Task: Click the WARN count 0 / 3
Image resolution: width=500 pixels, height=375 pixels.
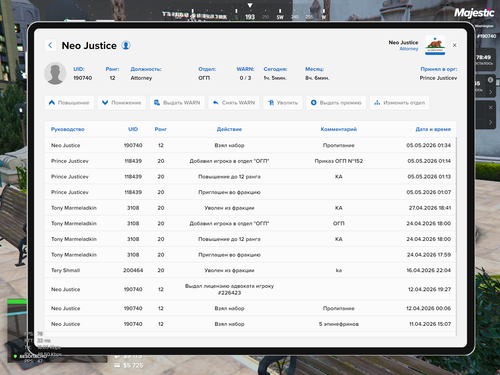Action: coord(245,78)
